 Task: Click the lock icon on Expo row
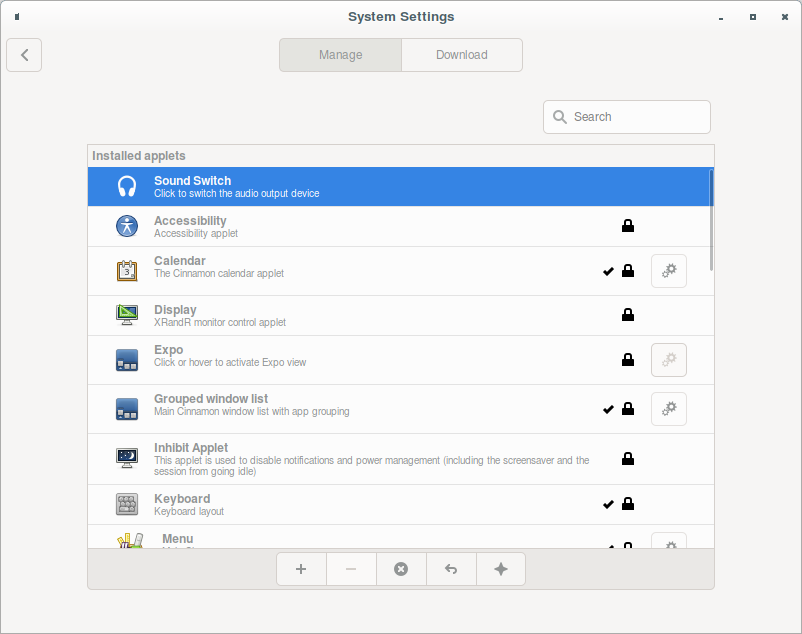point(628,359)
